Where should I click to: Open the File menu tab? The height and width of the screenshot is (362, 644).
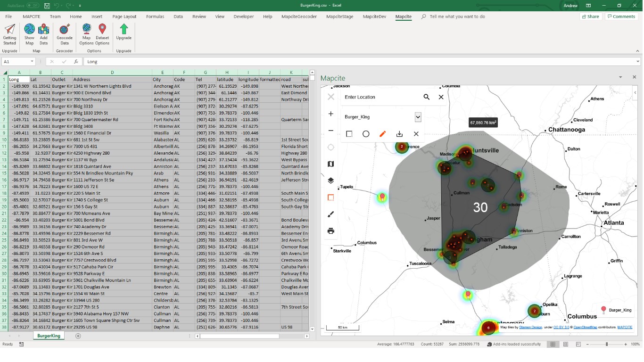click(x=8, y=16)
